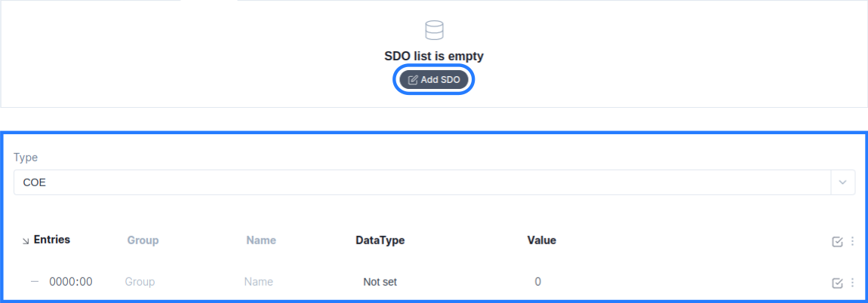This screenshot has height=303, width=868.
Task: Click the Add SDO button
Action: 434,80
